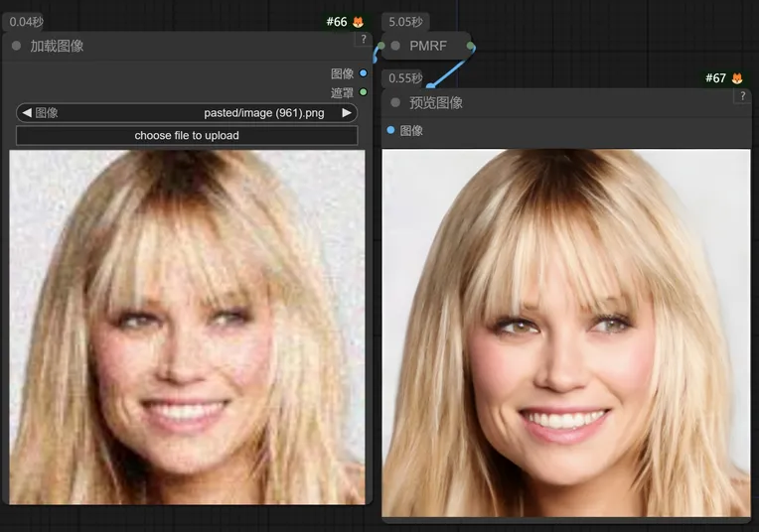The width and height of the screenshot is (759, 532).
Task: Click the green 遮罩 output port
Action: point(363,92)
